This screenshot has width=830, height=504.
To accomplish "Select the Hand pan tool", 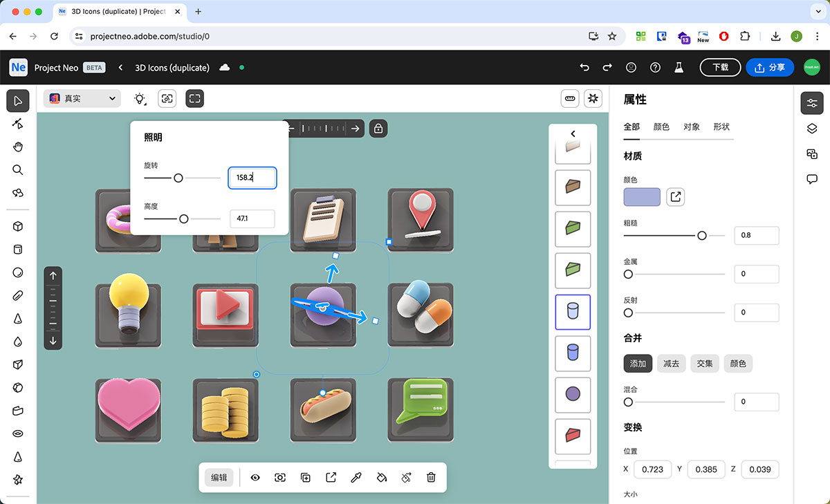I will click(x=17, y=146).
